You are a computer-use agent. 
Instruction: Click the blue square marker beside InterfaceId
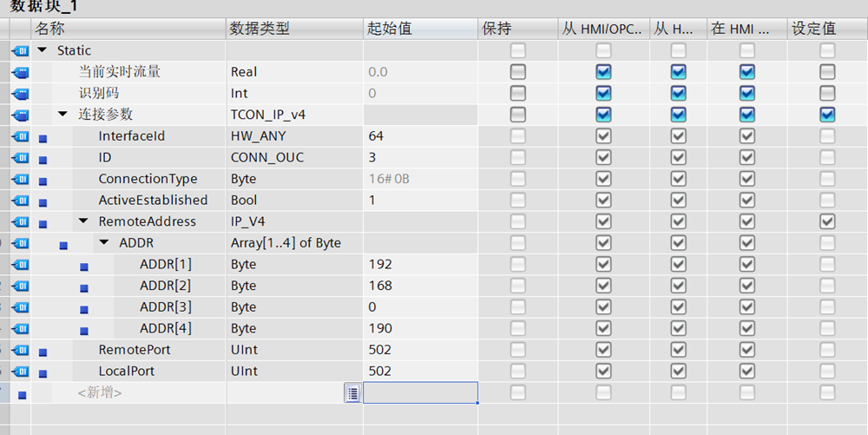click(43, 137)
